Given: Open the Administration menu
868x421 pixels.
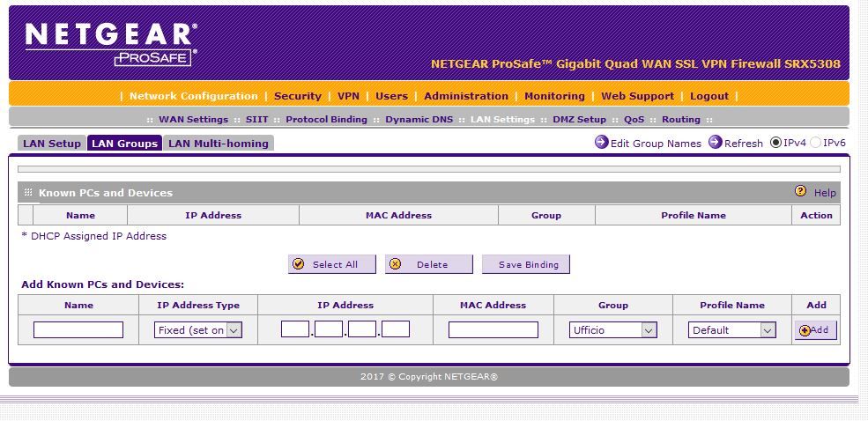Looking at the screenshot, I should [x=466, y=96].
